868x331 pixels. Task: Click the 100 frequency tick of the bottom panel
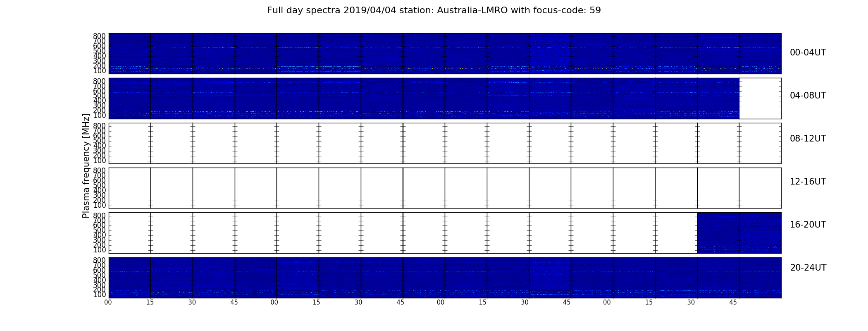tap(99, 295)
